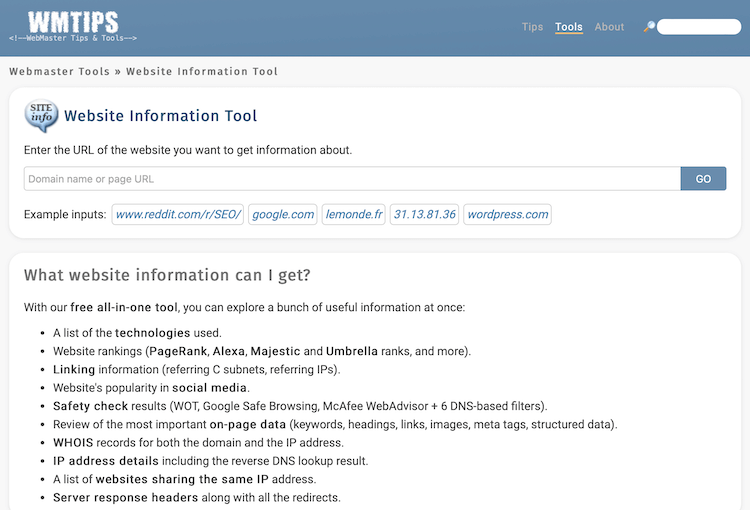Image resolution: width=750 pixels, height=510 pixels.
Task: Use the 31.13.81.36 example IP address
Action: click(x=424, y=214)
